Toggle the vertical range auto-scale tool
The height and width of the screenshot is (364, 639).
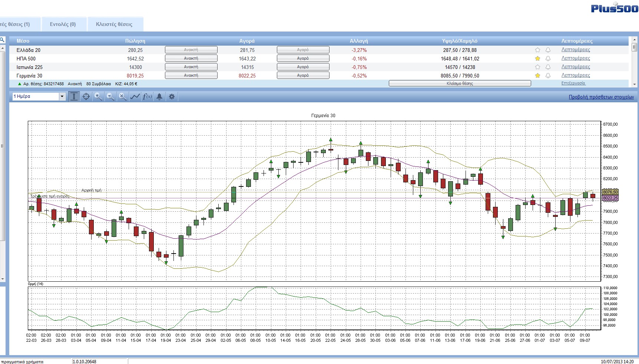pos(74,96)
